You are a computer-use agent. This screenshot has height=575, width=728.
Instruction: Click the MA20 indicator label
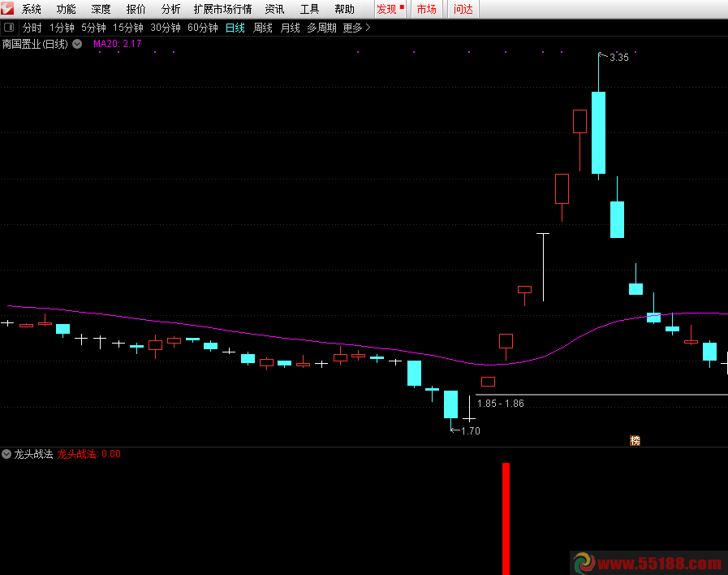(x=117, y=44)
